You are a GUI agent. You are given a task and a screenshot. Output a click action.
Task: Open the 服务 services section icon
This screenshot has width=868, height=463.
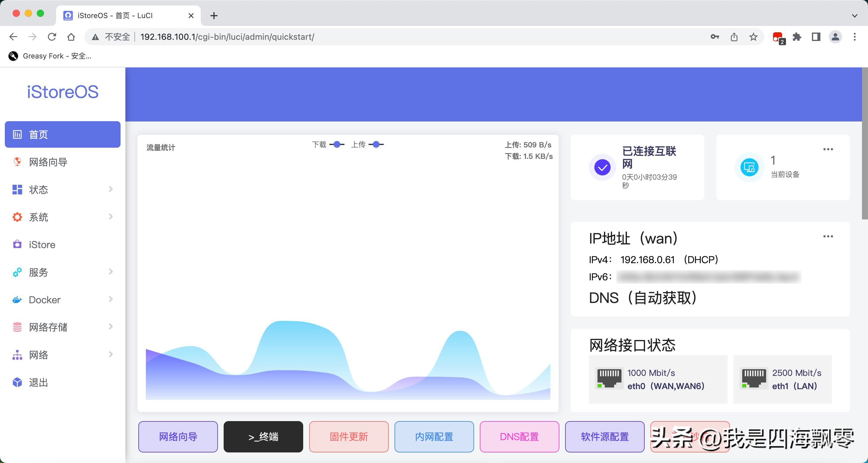(17, 272)
